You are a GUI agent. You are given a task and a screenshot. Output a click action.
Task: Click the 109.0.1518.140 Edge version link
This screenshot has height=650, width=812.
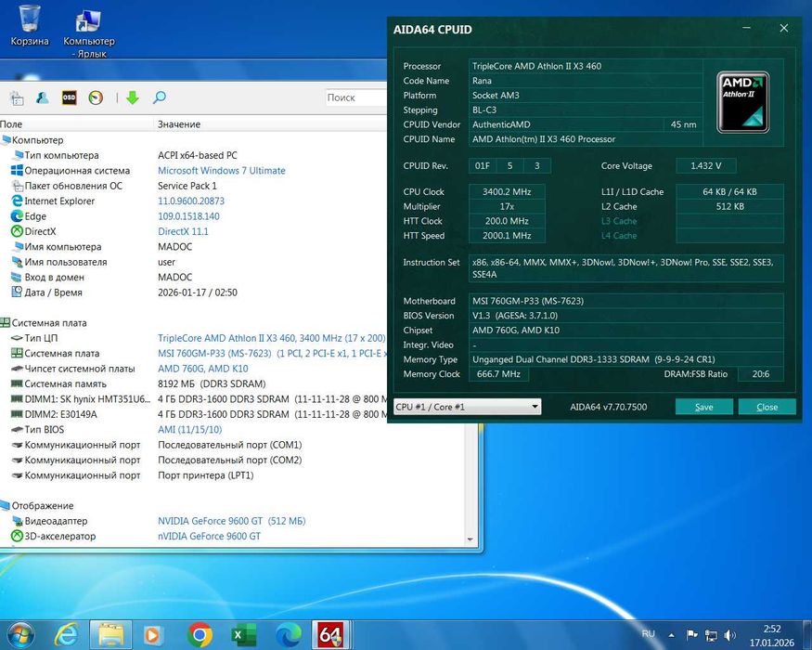(188, 216)
